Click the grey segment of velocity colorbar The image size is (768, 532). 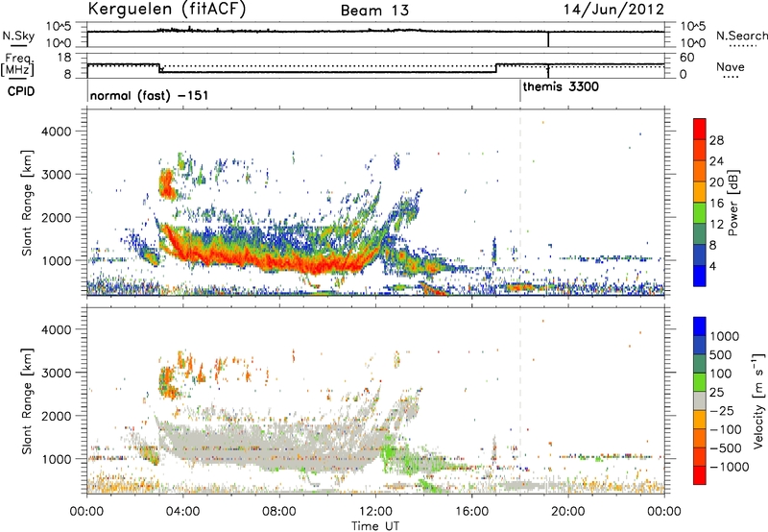(x=700, y=401)
